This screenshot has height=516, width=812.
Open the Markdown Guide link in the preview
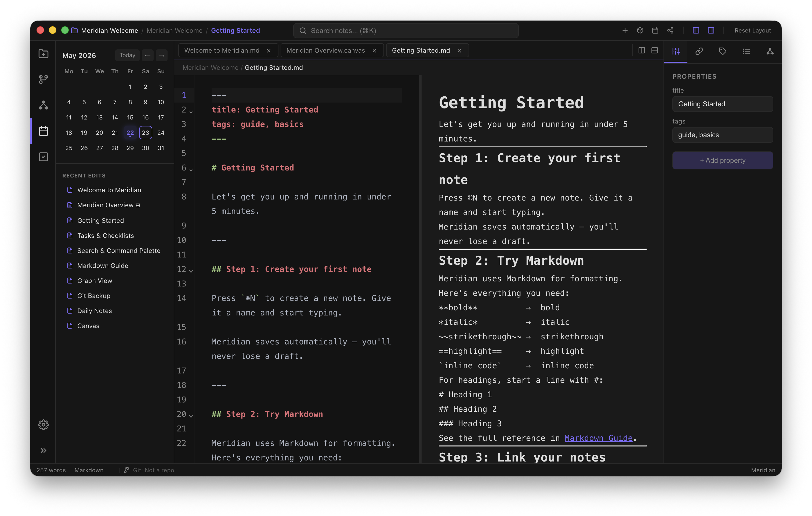click(x=599, y=438)
